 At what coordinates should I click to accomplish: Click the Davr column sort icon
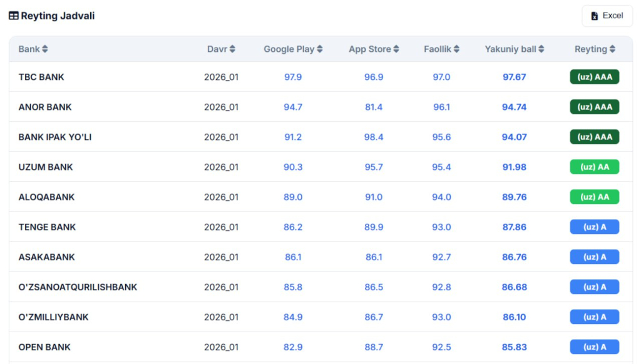point(232,49)
